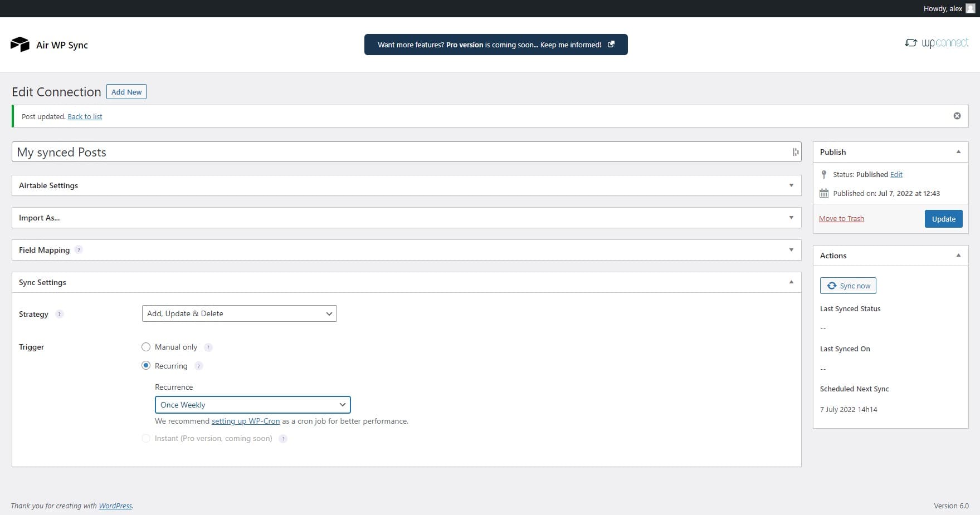Click the calendar icon beside Published on
The height and width of the screenshot is (515, 980).
click(x=824, y=193)
